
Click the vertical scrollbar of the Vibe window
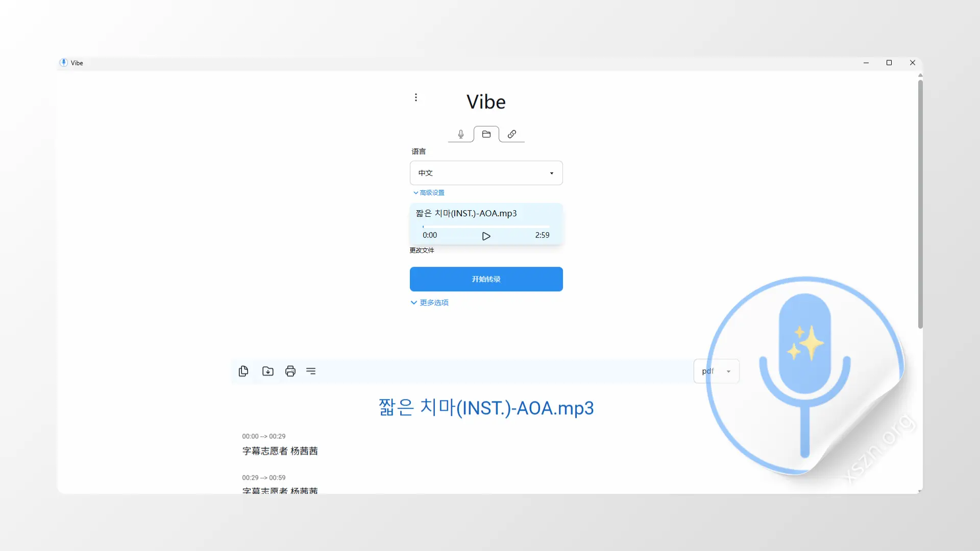point(920,204)
